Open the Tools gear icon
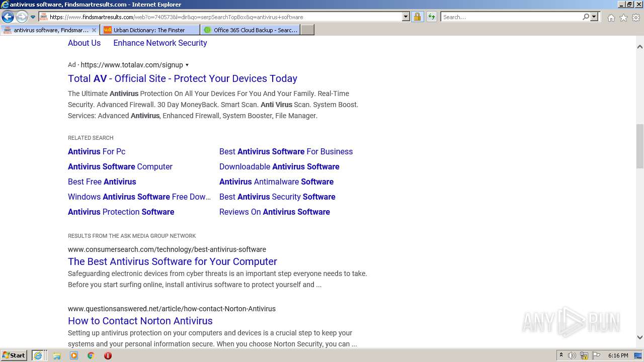The height and width of the screenshot is (362, 644). click(636, 18)
